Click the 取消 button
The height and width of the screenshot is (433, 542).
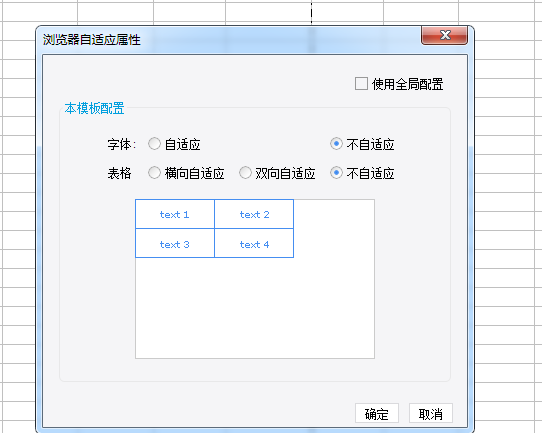[431, 413]
